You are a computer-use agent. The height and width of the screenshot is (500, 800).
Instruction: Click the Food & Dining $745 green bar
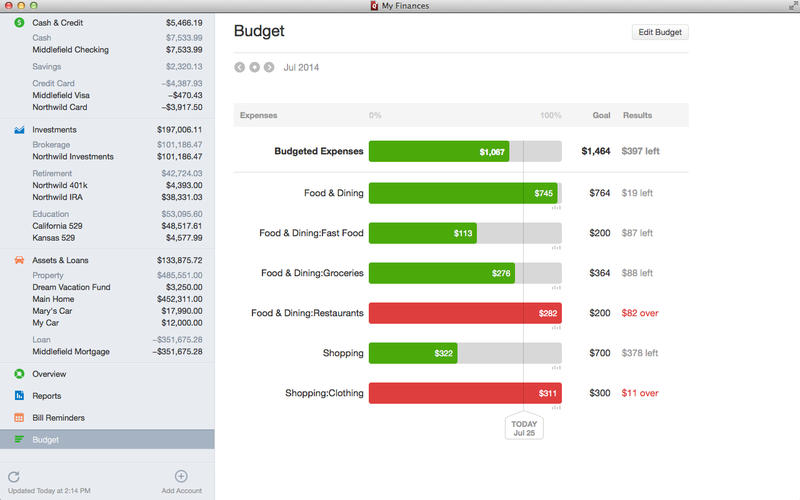pos(463,193)
